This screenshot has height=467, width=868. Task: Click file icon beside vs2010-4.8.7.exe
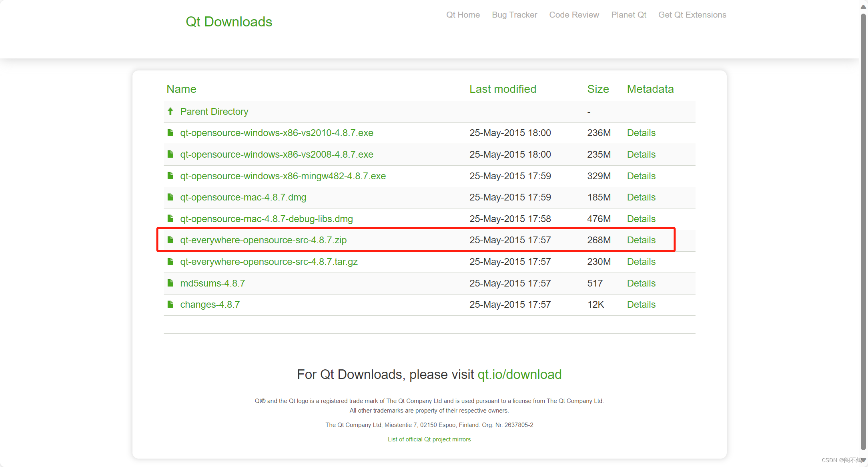pos(170,132)
